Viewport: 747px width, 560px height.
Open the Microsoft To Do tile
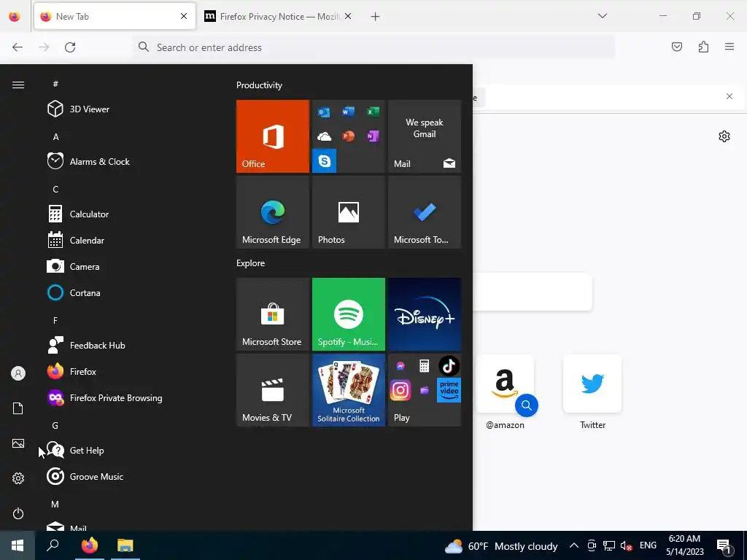click(425, 212)
